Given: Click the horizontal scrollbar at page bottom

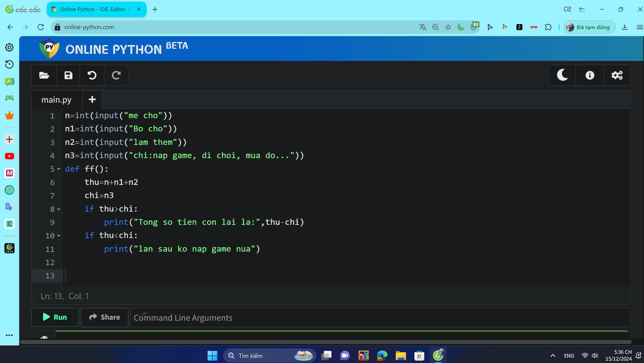Looking at the screenshot, I should (x=326, y=342).
